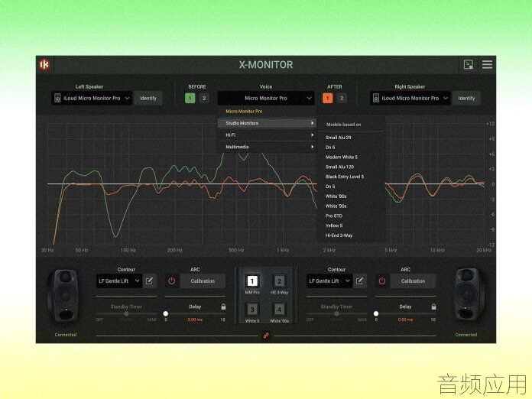
Task: Click the window resize icon in header
Action: [x=469, y=64]
